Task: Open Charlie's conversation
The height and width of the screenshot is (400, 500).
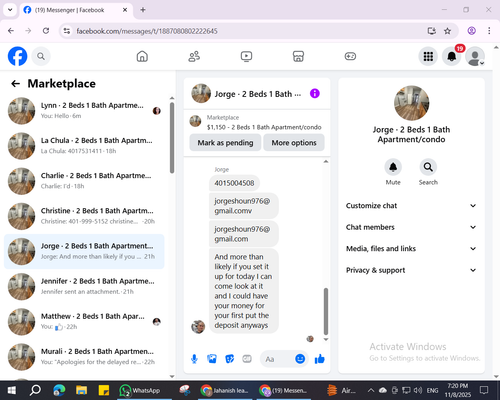Action: point(84,181)
